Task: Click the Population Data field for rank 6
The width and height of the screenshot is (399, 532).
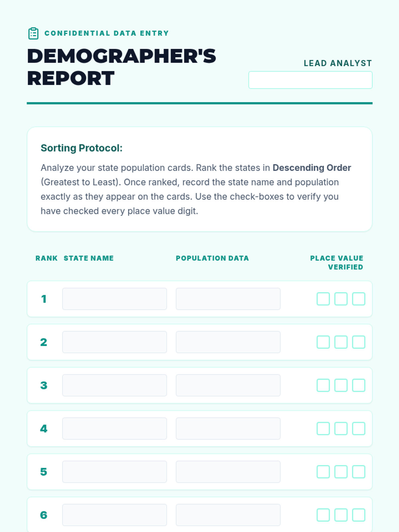Action: [228, 515]
